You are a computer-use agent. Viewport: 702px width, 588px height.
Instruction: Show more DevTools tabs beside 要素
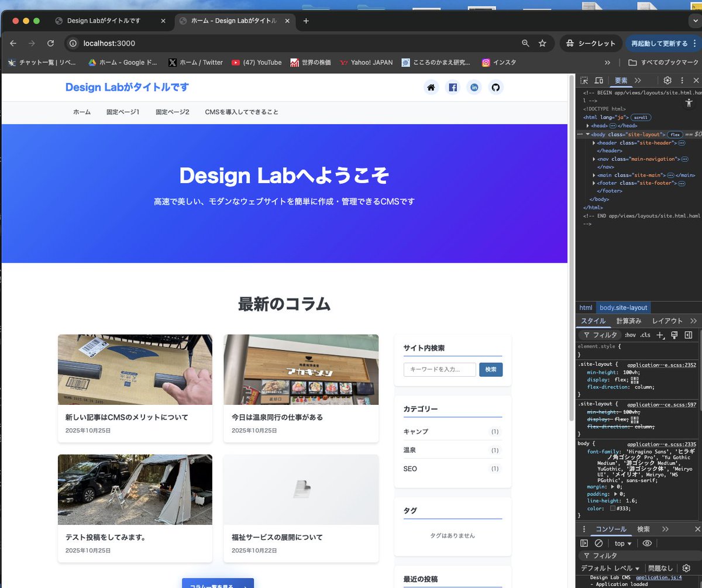pos(638,81)
